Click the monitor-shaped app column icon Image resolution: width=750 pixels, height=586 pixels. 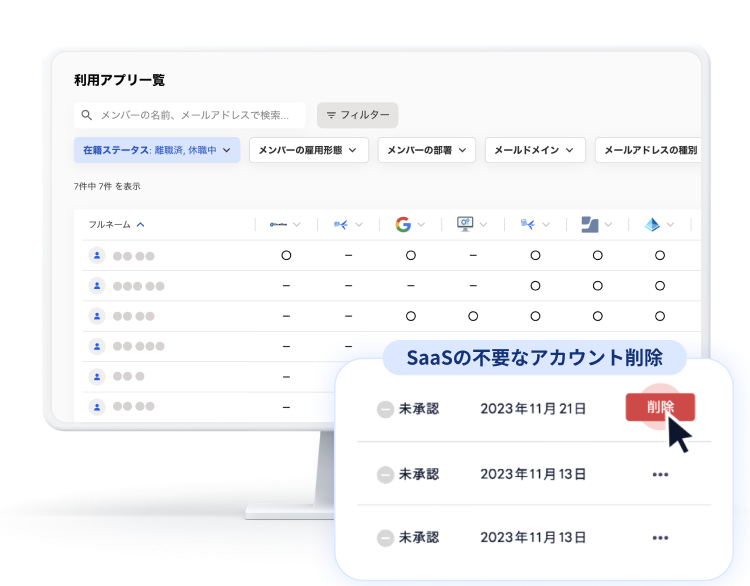coord(465,224)
